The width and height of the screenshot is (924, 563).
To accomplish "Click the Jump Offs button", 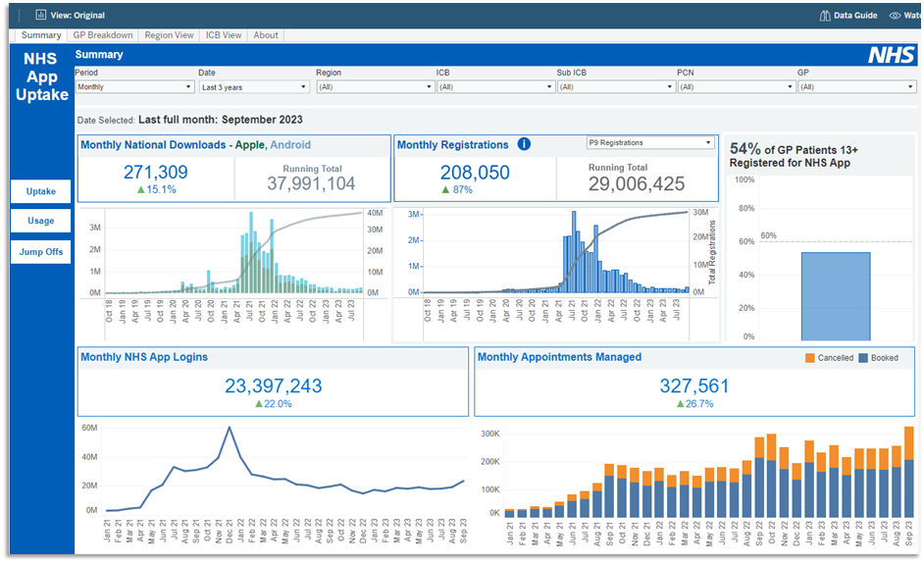I will (x=40, y=252).
